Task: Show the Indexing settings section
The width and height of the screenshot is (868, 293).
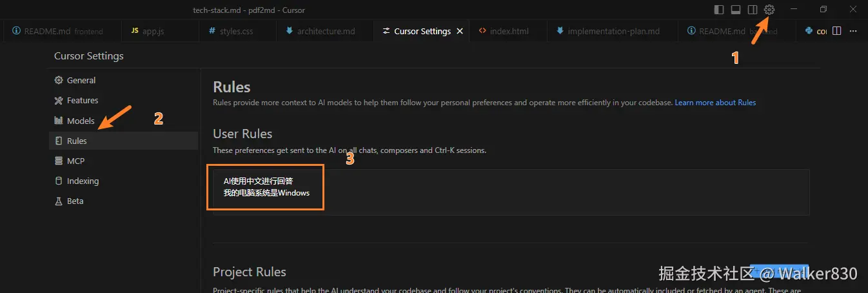Action: pyautogui.click(x=83, y=181)
